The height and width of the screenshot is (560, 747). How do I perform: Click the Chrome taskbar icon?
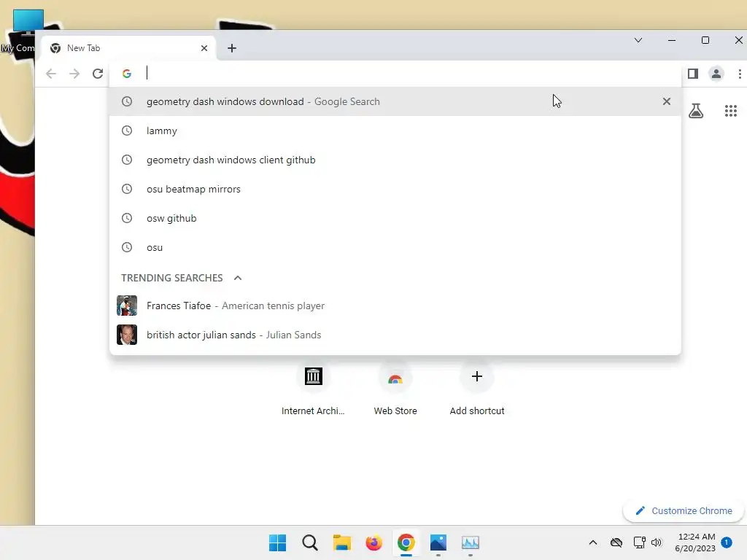(406, 542)
